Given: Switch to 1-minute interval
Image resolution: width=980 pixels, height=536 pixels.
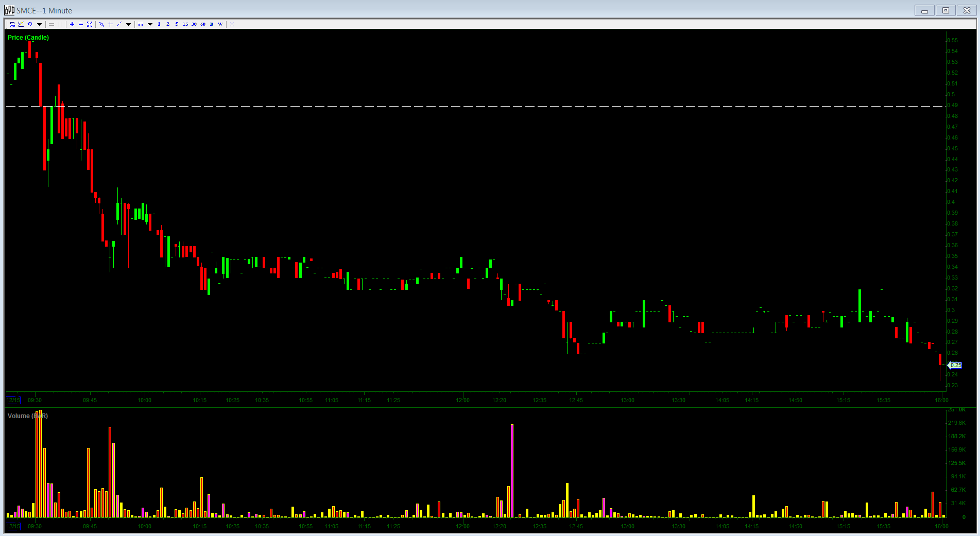Looking at the screenshot, I should pyautogui.click(x=159, y=24).
